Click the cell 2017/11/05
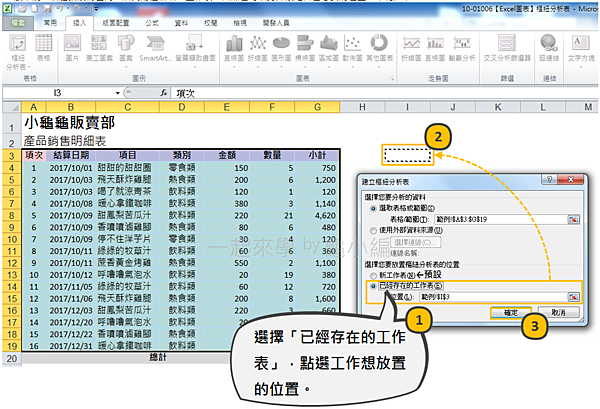This screenshot has height=409, width=600. tap(71, 287)
